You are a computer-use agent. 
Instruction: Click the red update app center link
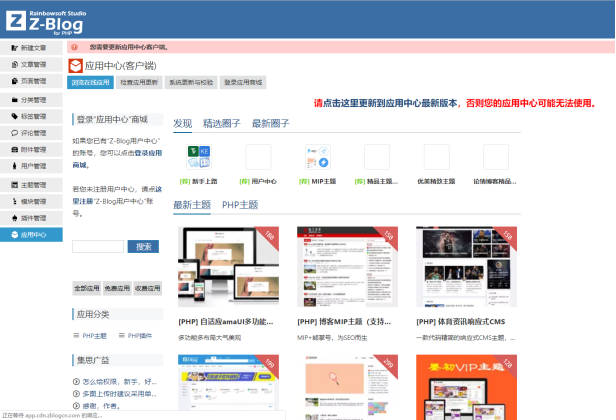point(460,103)
